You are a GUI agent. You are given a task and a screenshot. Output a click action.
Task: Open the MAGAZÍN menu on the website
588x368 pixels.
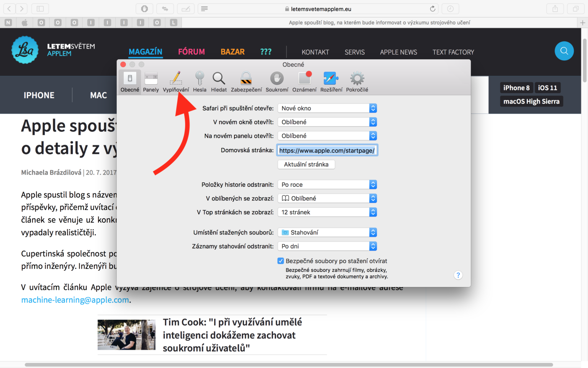[145, 52]
